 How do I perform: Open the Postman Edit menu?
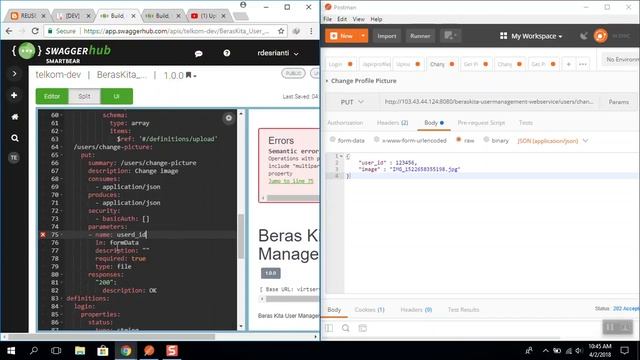point(342,19)
